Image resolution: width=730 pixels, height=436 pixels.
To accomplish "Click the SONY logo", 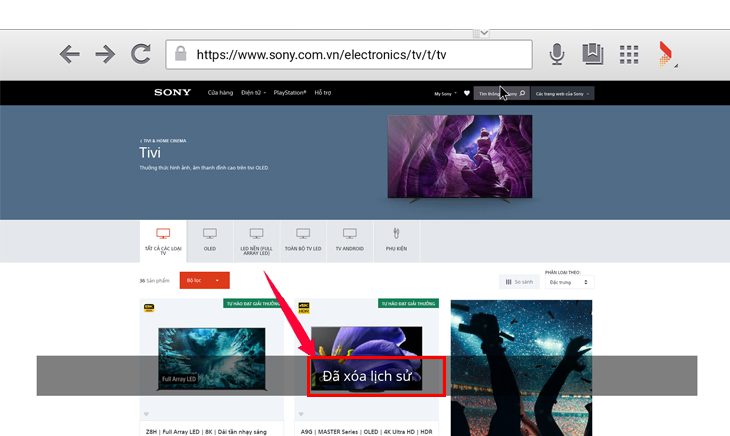I will click(x=173, y=92).
